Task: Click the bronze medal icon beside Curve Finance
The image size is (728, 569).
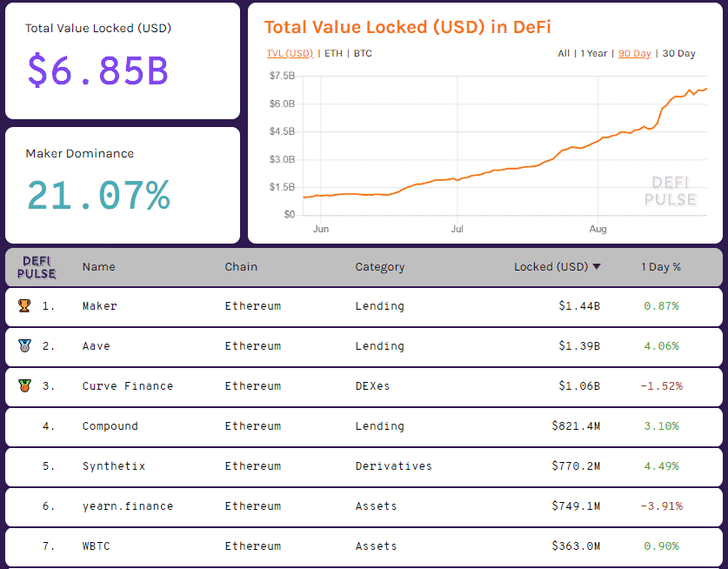Action: pos(24,386)
